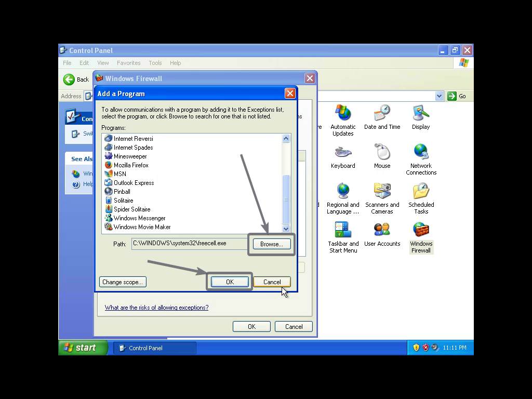Click the Back arrow in Control Panel
Screen dimensions: 532x399
tap(69, 79)
